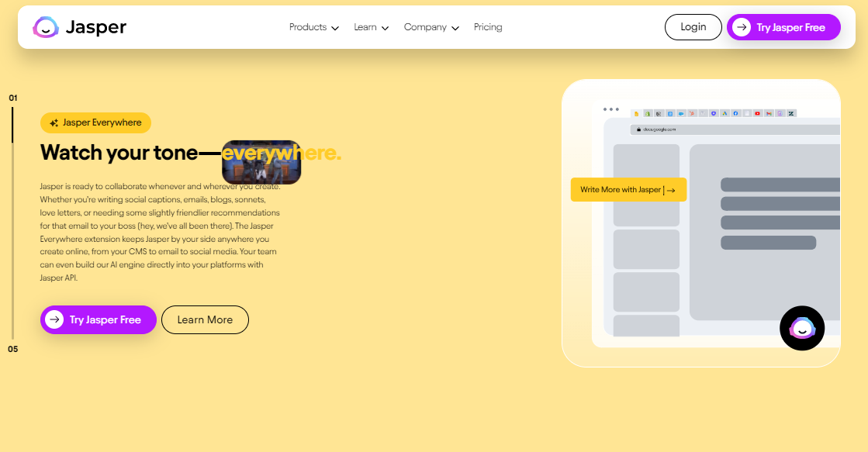Expand the Products dropdown menu
This screenshot has width=868, height=452.
click(314, 27)
